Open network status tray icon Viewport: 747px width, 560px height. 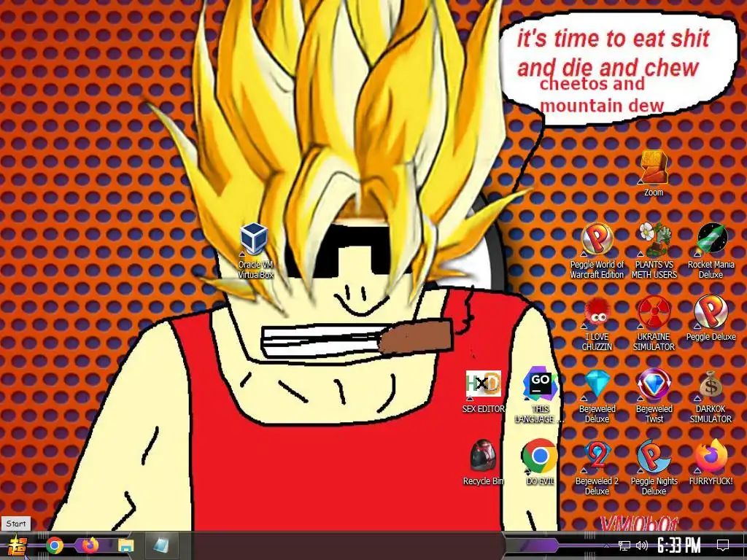point(624,545)
